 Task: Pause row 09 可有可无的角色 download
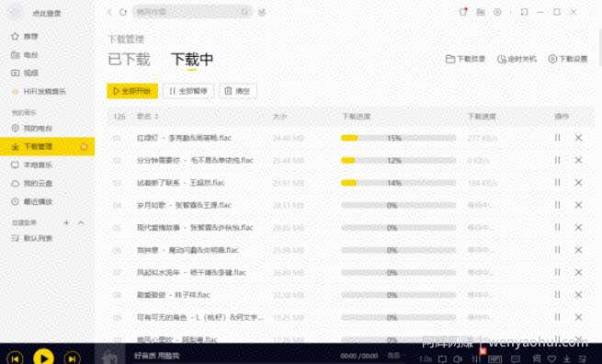click(x=558, y=317)
